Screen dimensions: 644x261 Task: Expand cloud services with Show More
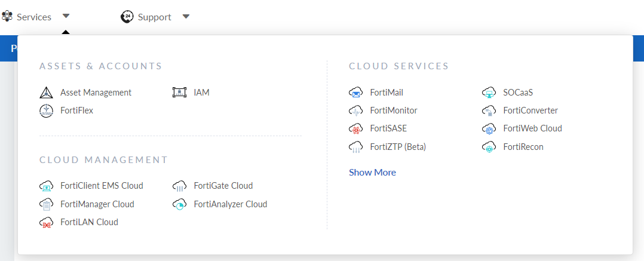pyautogui.click(x=372, y=172)
